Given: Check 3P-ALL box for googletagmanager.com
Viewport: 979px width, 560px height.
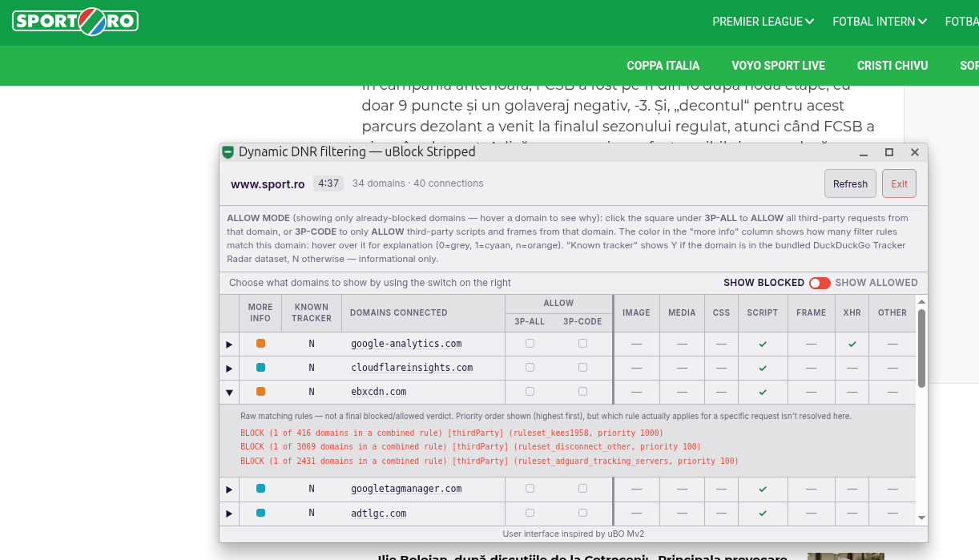Looking at the screenshot, I should (530, 489).
